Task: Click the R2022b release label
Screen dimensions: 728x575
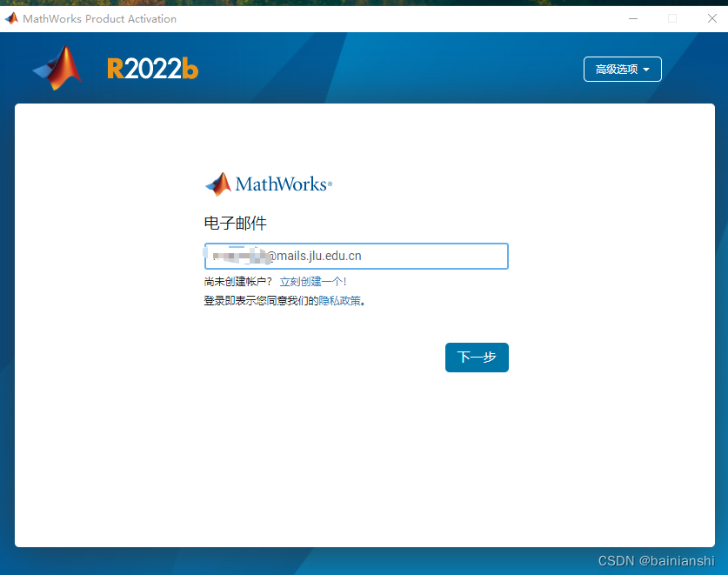Action: [x=153, y=70]
